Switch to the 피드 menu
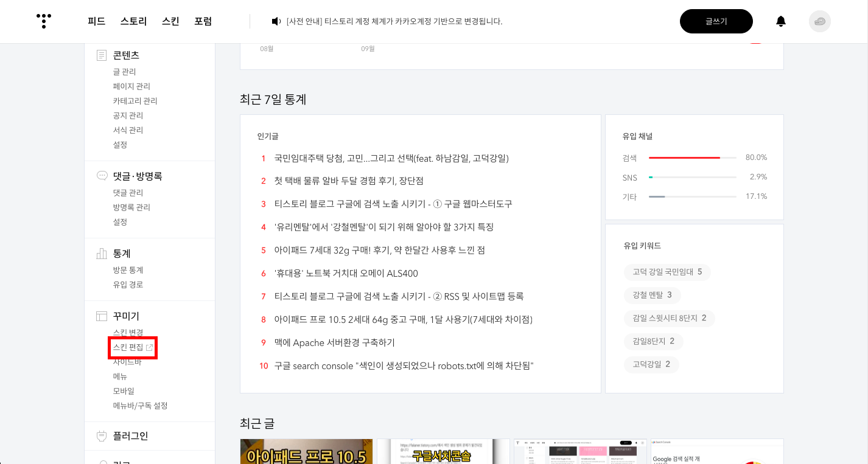868x464 pixels. click(x=96, y=21)
